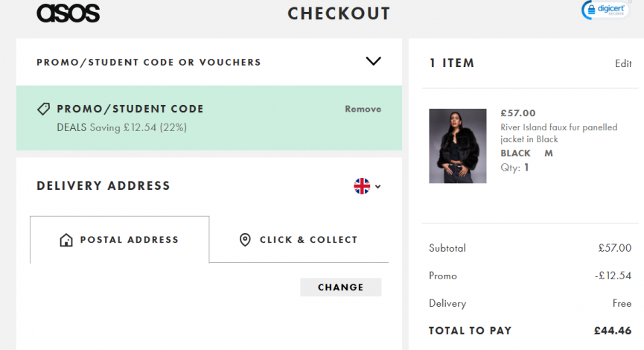The image size is (644, 350).
Task: Click the Delivery Address heading
Action: pyautogui.click(x=103, y=185)
